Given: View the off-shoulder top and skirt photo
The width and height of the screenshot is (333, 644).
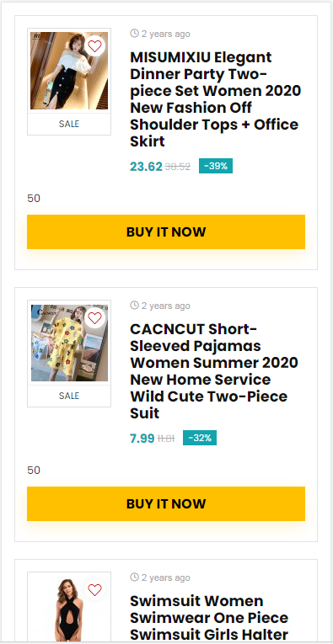Looking at the screenshot, I should tap(69, 71).
